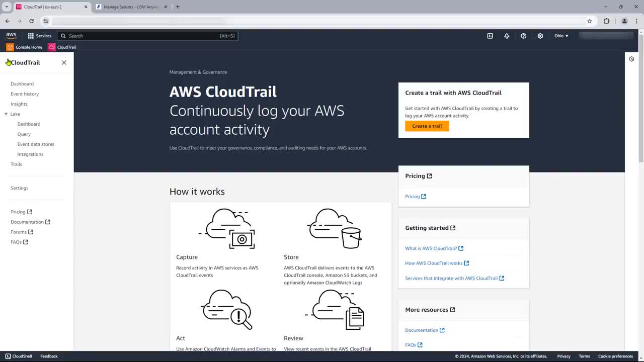Open Insights in the sidebar
The image size is (644, 362).
(x=19, y=104)
